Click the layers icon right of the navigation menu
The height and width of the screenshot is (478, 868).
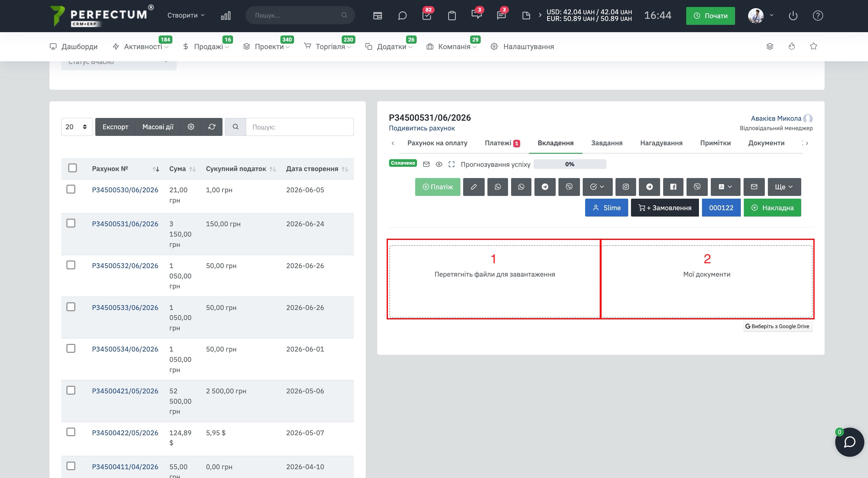click(x=770, y=46)
